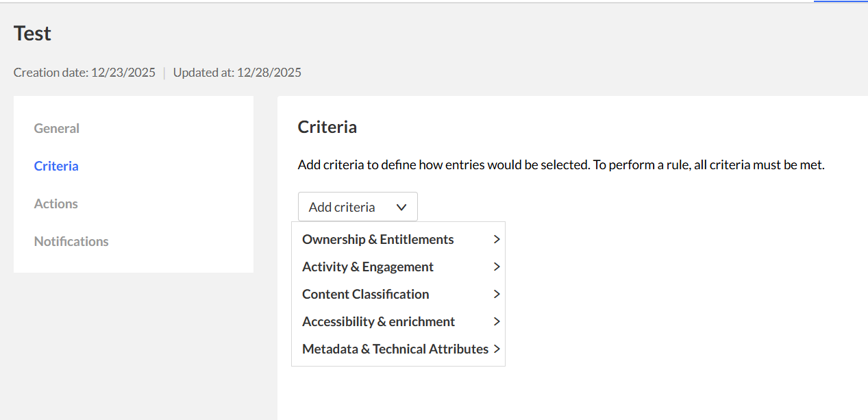868x420 pixels.
Task: Click the Updated at date text
Action: [237, 73]
